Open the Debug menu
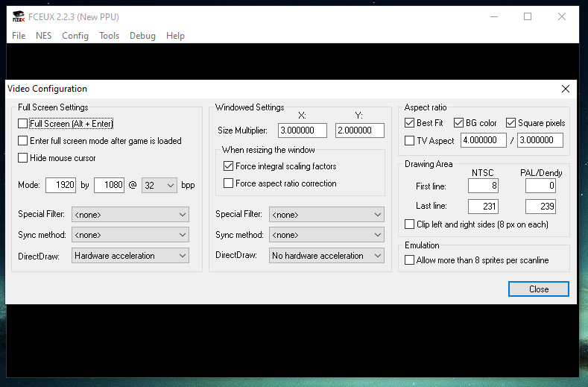Image resolution: width=588 pixels, height=387 pixels. pos(142,36)
